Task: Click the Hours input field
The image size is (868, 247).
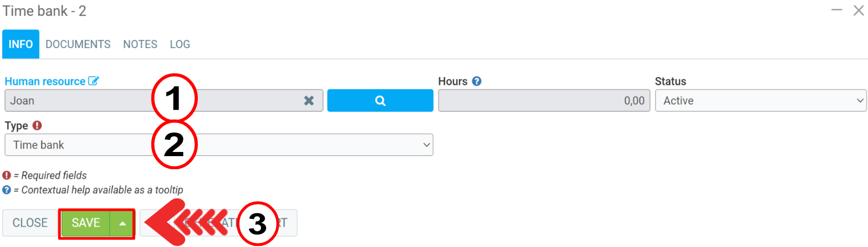Action: pyautogui.click(x=543, y=101)
